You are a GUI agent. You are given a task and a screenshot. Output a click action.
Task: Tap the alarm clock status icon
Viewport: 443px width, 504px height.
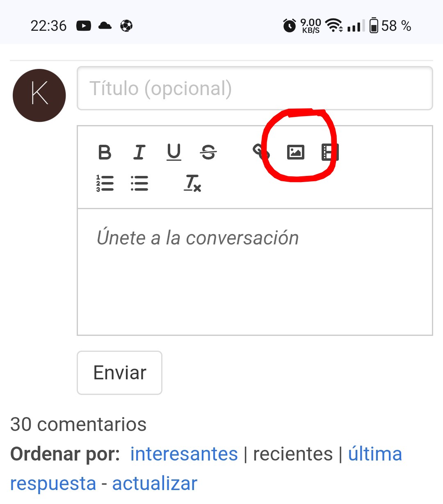point(290,26)
